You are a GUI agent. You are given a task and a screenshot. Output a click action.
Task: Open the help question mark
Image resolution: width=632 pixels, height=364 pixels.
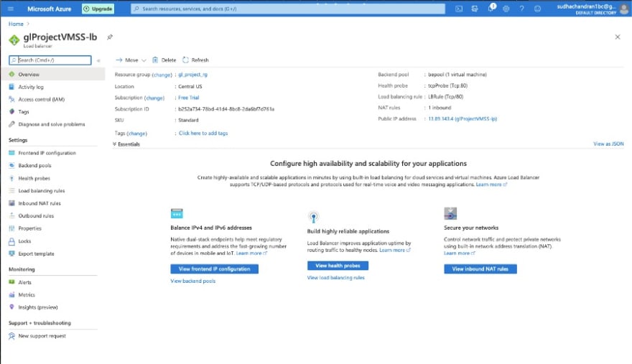pyautogui.click(x=521, y=9)
